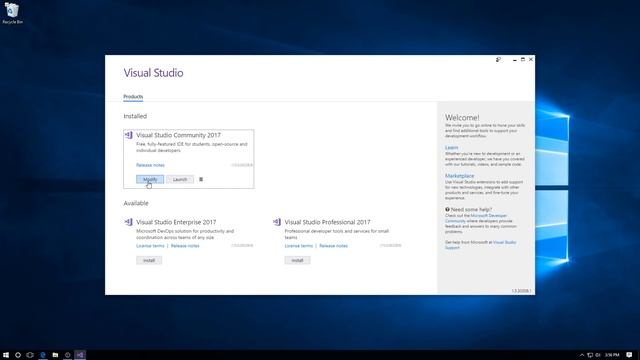Click the Visual Studio Enterprise 2017 title

(x=176, y=222)
